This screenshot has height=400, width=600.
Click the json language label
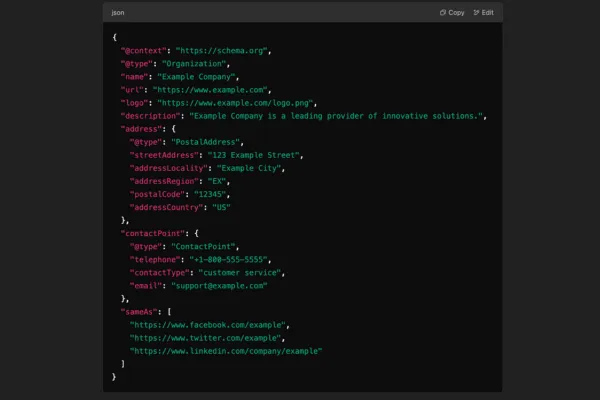(118, 13)
